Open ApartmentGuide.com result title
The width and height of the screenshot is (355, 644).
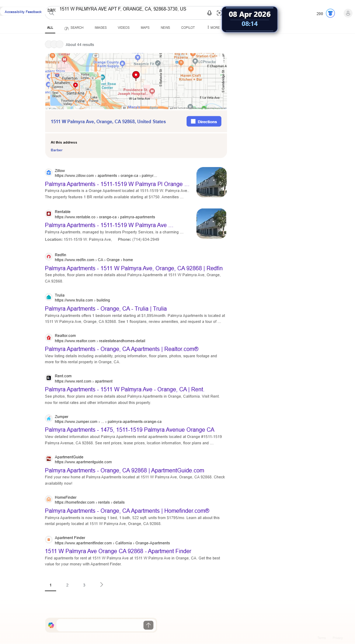click(125, 471)
